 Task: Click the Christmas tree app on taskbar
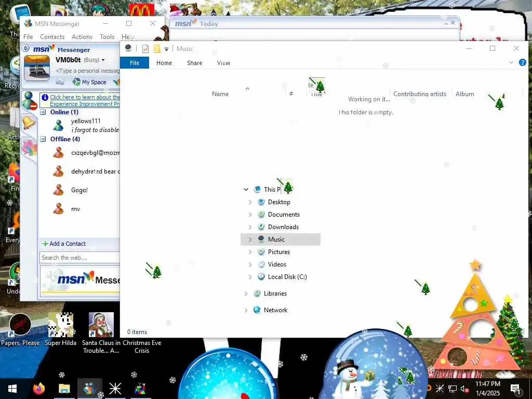140,389
